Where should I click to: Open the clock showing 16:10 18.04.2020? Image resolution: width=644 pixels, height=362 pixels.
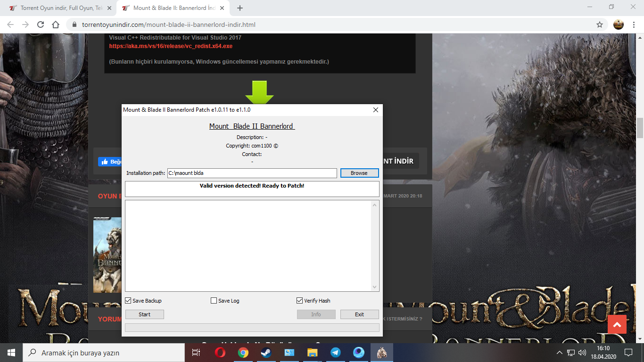click(603, 353)
